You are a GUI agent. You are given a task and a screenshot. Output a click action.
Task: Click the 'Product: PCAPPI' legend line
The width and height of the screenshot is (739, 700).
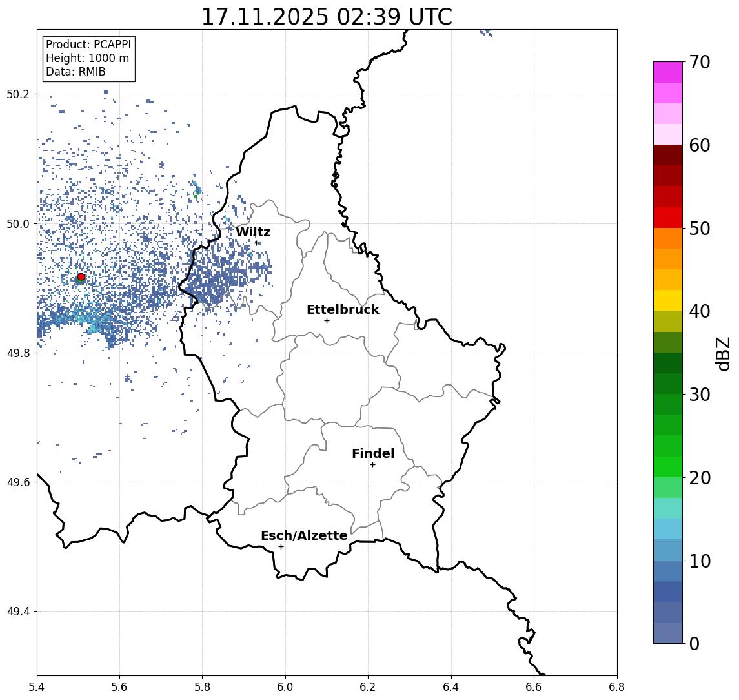click(x=88, y=45)
